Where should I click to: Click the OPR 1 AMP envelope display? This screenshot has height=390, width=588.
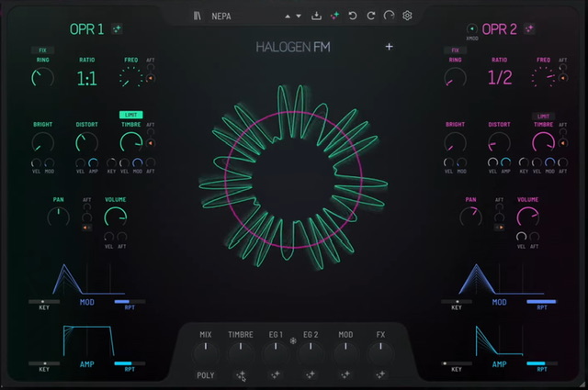[x=88, y=341]
